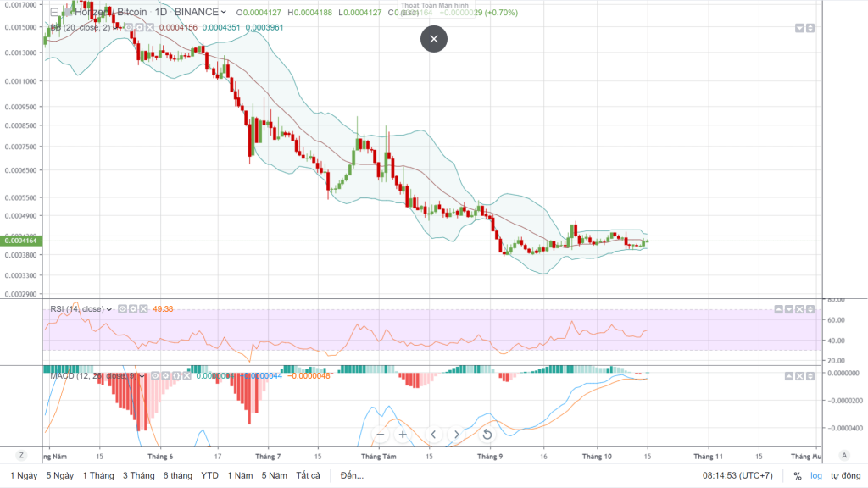Hide the MACD indicator with eye icon
The height and width of the screenshot is (488, 868).
(x=157, y=375)
